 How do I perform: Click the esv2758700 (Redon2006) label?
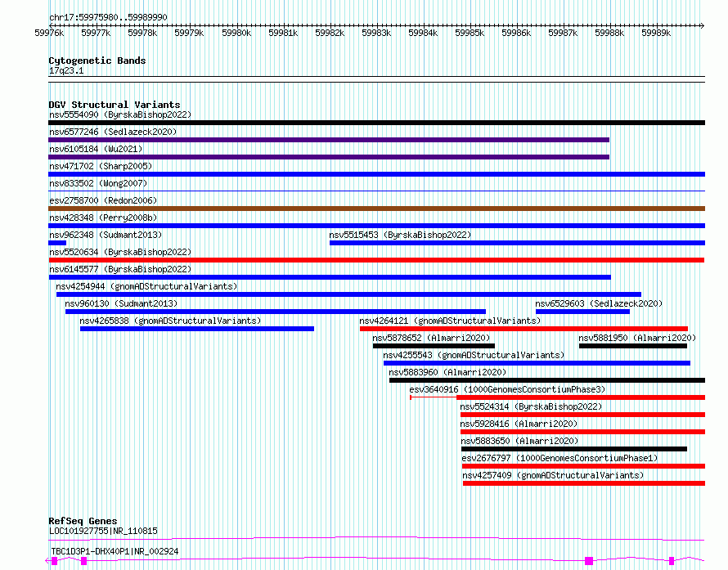pos(103,200)
